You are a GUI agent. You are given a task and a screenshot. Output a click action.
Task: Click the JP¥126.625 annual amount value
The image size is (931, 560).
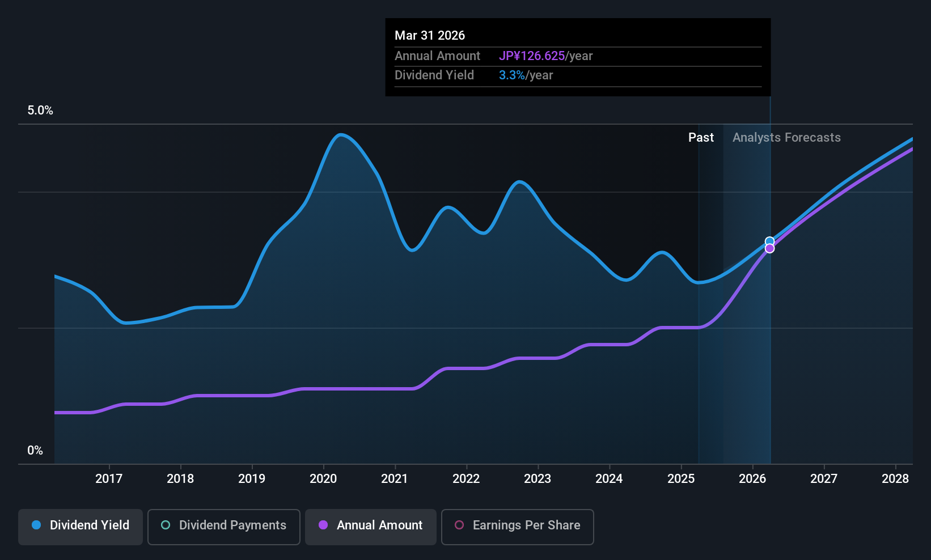(532, 56)
